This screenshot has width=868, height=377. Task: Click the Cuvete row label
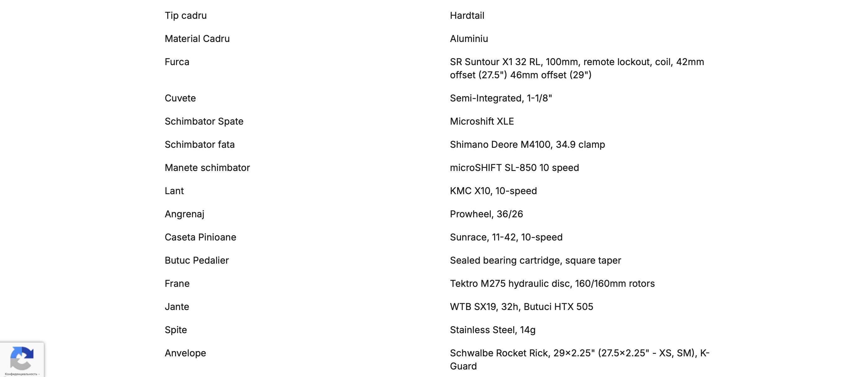[180, 98]
